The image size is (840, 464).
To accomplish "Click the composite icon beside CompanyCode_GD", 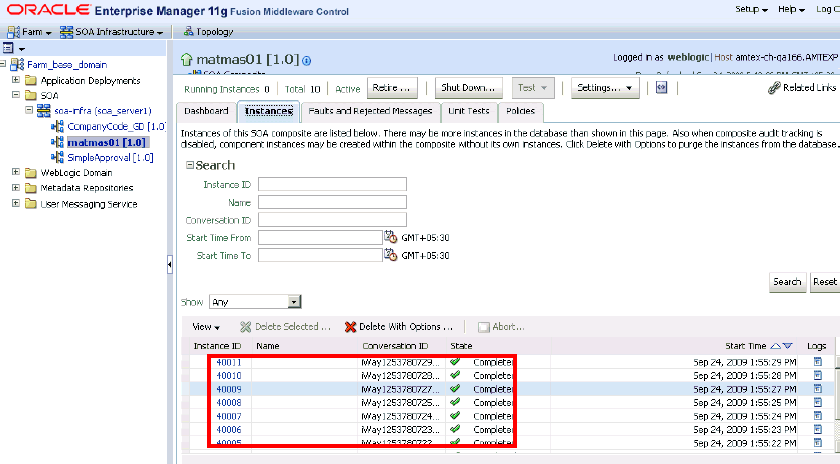I will (x=57, y=126).
